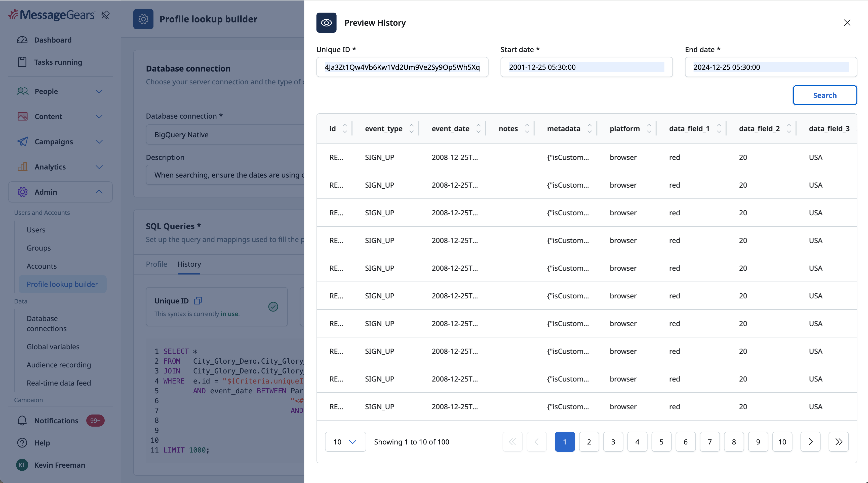This screenshot has height=483, width=868.
Task: Click the Database connection BigQuery Native field
Action: click(x=225, y=134)
